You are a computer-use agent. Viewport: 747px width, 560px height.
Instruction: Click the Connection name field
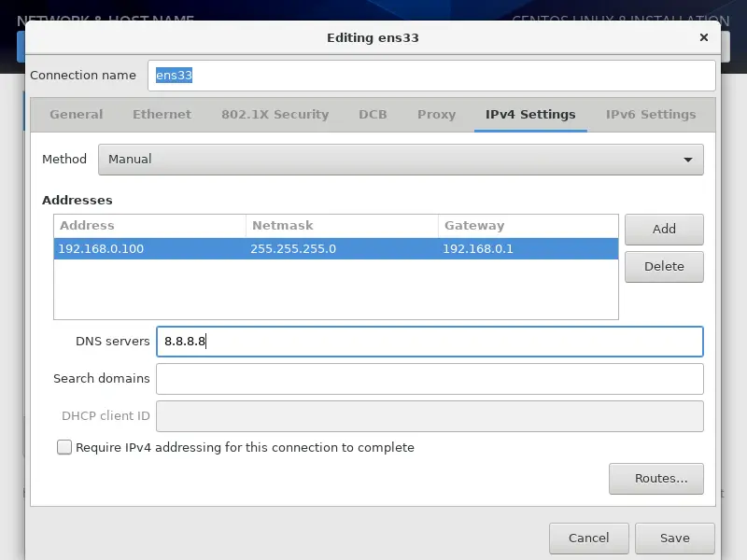(x=431, y=76)
